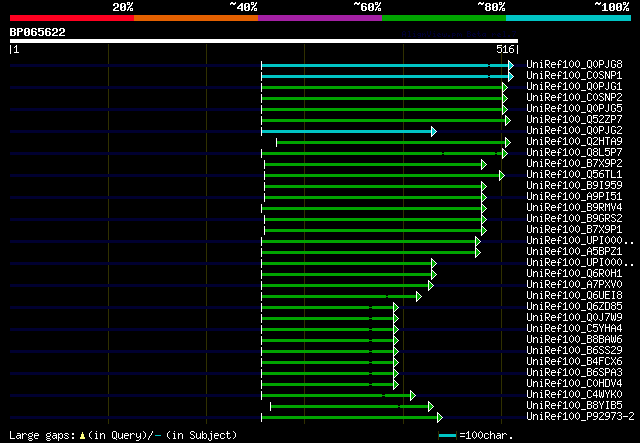640x443 pixels.
Task: Select the UniRef100_C4WYK0 label
Action: 574,395
